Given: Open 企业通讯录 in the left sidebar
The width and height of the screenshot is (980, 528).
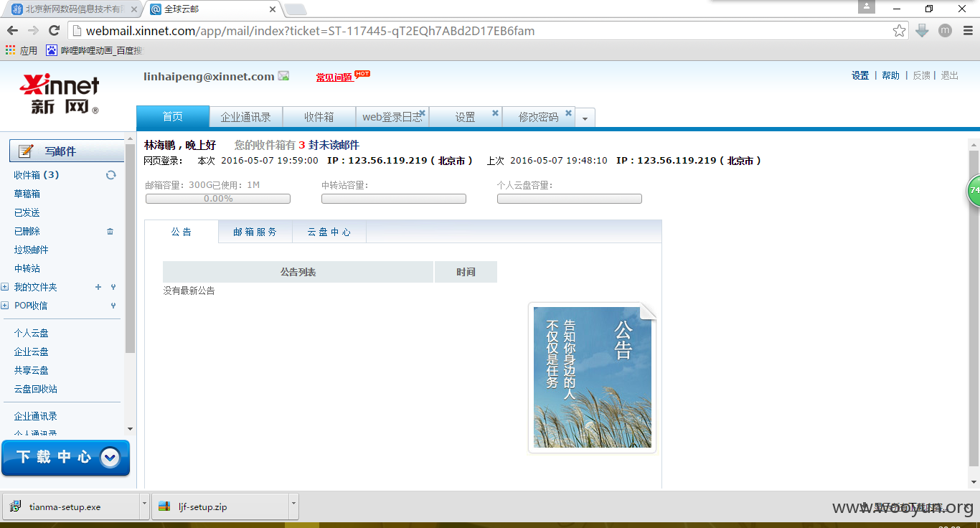Looking at the screenshot, I should click(x=36, y=416).
